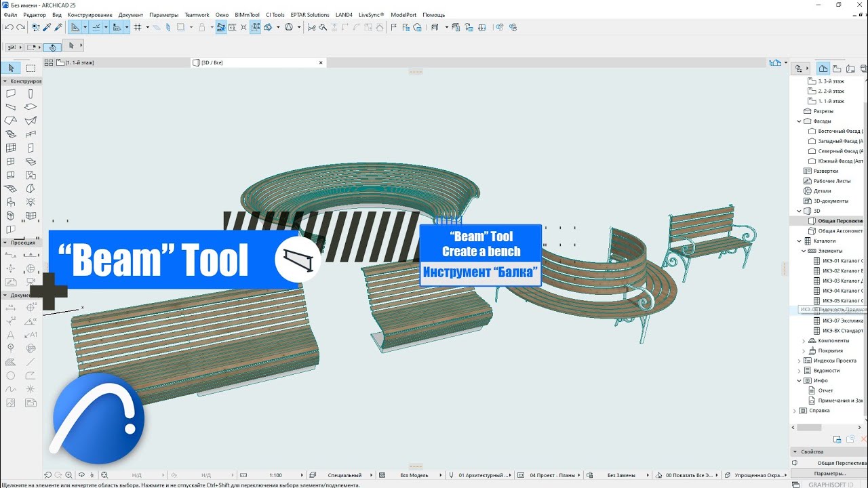The width and height of the screenshot is (868, 488).
Task: Open Общая Аксонометрия view in Navigator
Action: 840,231
